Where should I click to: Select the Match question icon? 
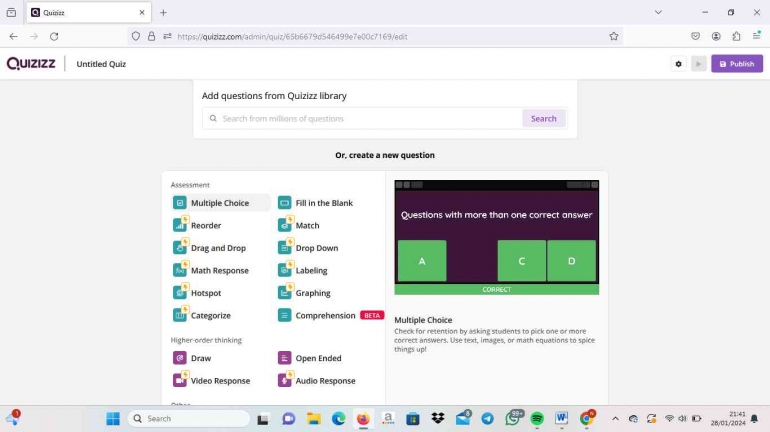284,225
